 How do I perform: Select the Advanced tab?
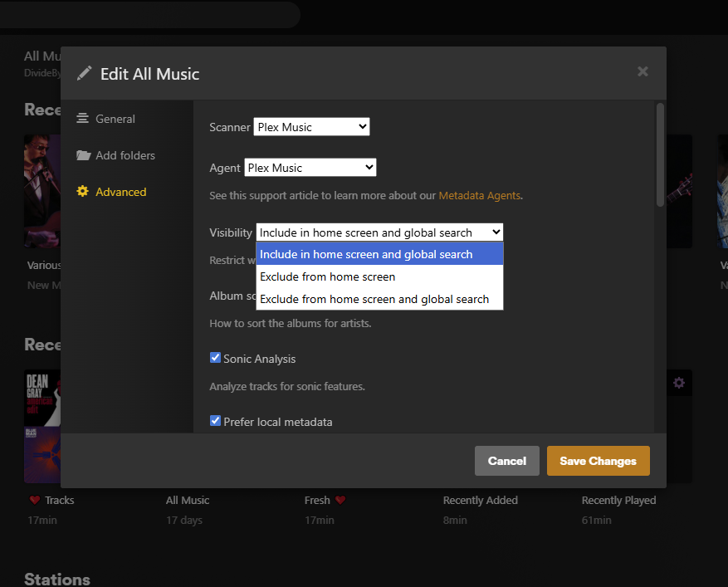[111, 192]
